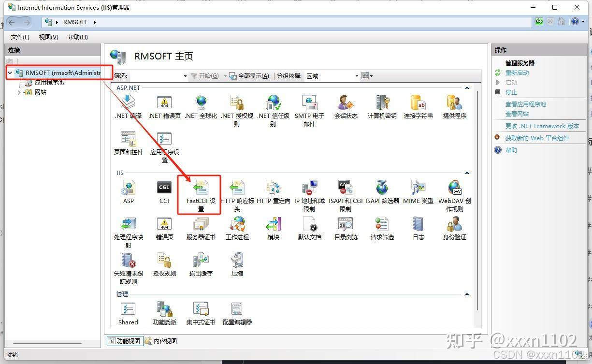Open 默认文档 feature

pyautogui.click(x=309, y=229)
